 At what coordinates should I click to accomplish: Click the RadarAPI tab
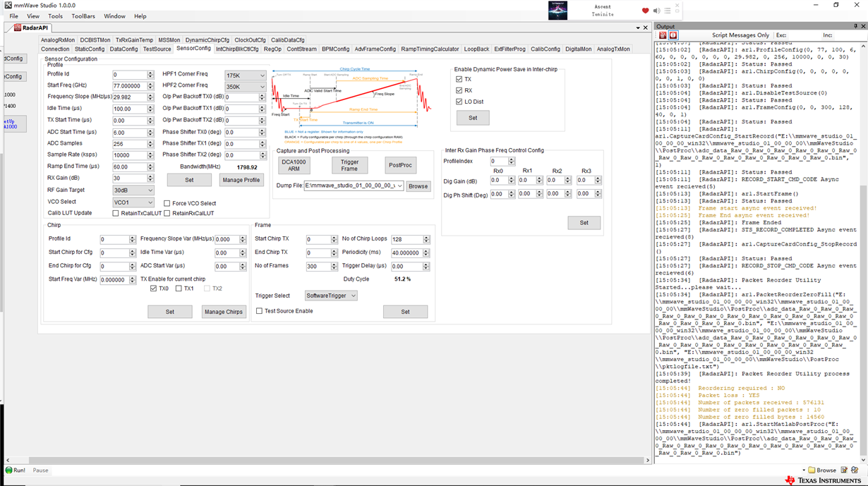31,28
